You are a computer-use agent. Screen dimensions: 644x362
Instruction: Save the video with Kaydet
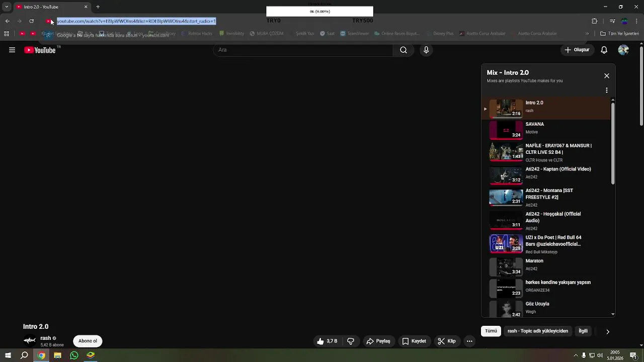pyautogui.click(x=414, y=341)
